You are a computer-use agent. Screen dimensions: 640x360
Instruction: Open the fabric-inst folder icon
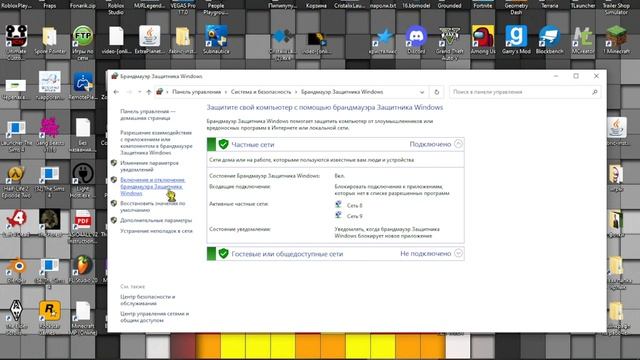click(x=182, y=38)
